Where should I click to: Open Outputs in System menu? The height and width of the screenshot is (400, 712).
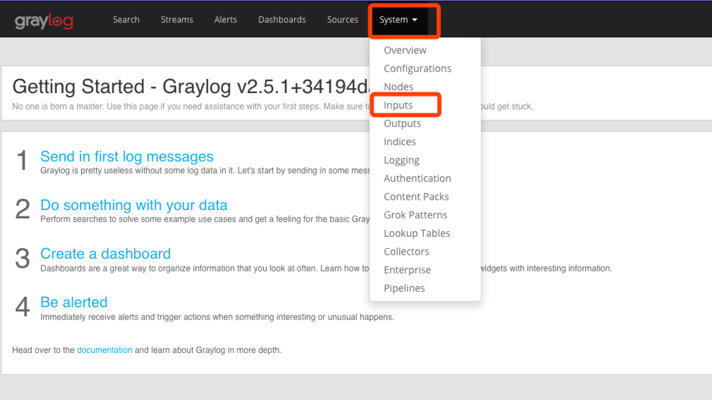(x=402, y=123)
